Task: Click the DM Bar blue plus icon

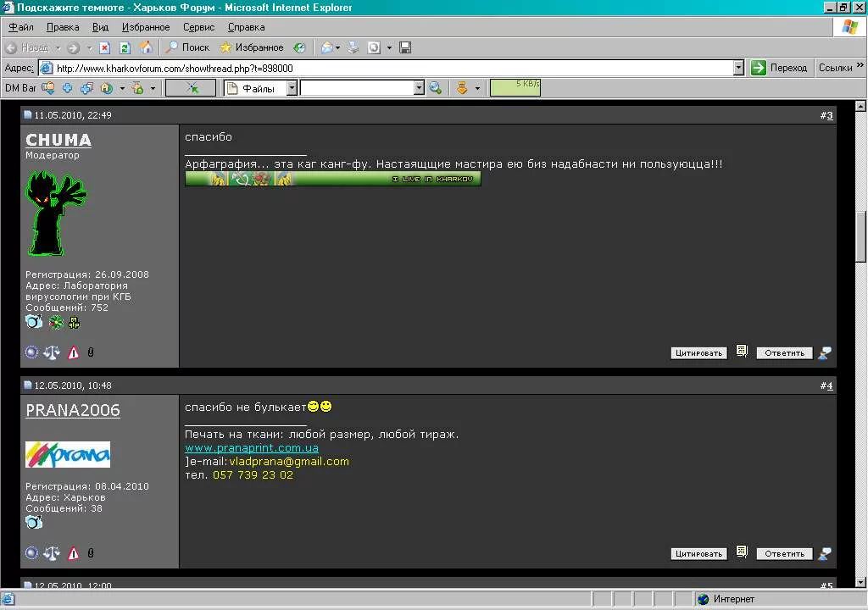Action: [x=68, y=88]
